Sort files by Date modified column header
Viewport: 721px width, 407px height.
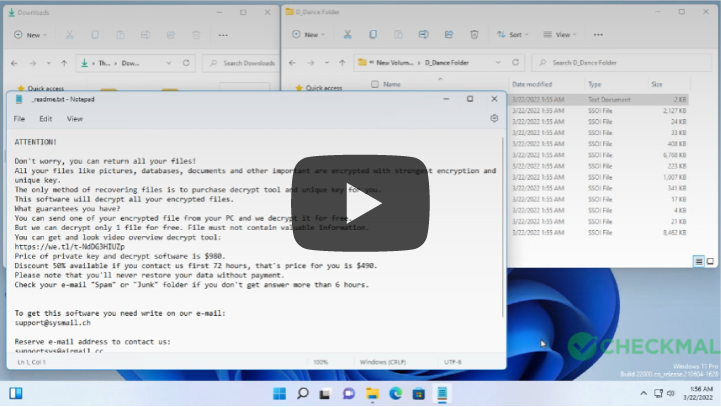[x=532, y=85]
